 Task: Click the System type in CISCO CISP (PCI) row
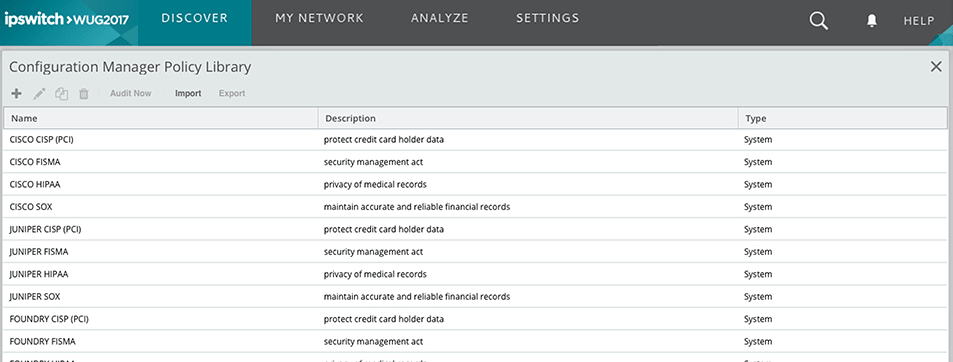point(758,140)
